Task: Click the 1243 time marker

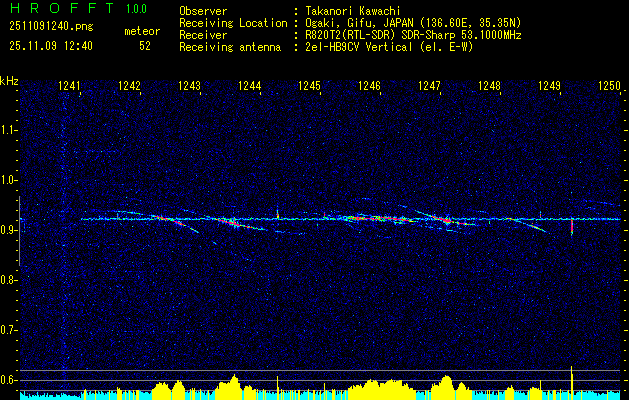Action: (x=190, y=86)
